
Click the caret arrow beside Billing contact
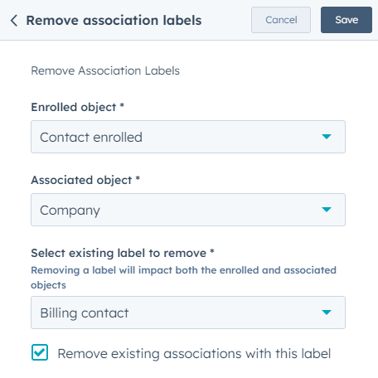pos(326,312)
